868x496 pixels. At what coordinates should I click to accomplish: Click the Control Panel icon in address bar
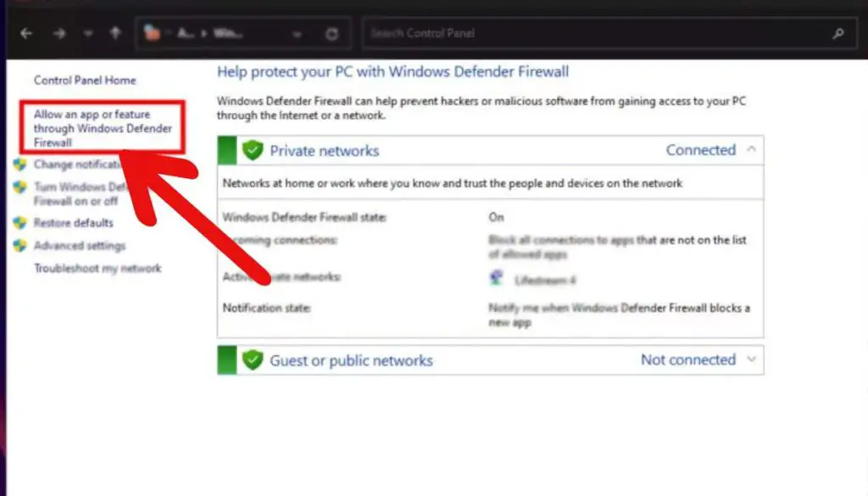point(152,33)
